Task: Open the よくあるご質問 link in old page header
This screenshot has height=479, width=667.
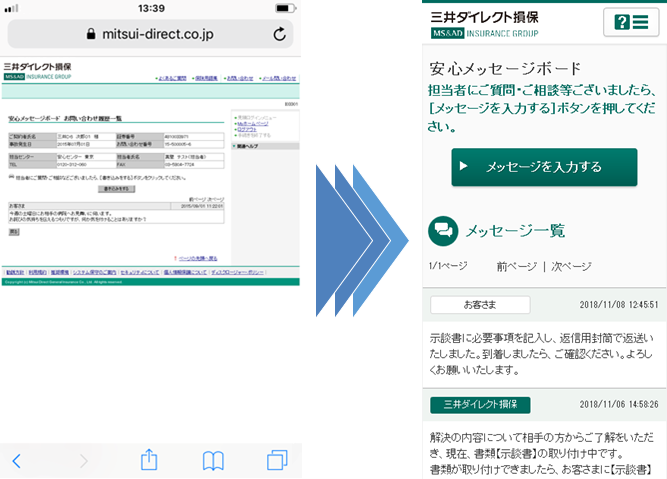Action: click(x=171, y=78)
